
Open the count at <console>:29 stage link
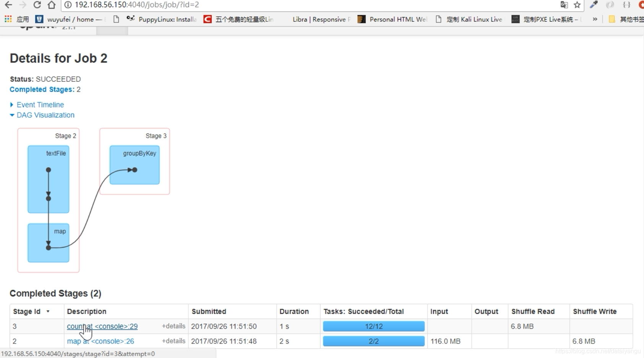click(x=102, y=326)
